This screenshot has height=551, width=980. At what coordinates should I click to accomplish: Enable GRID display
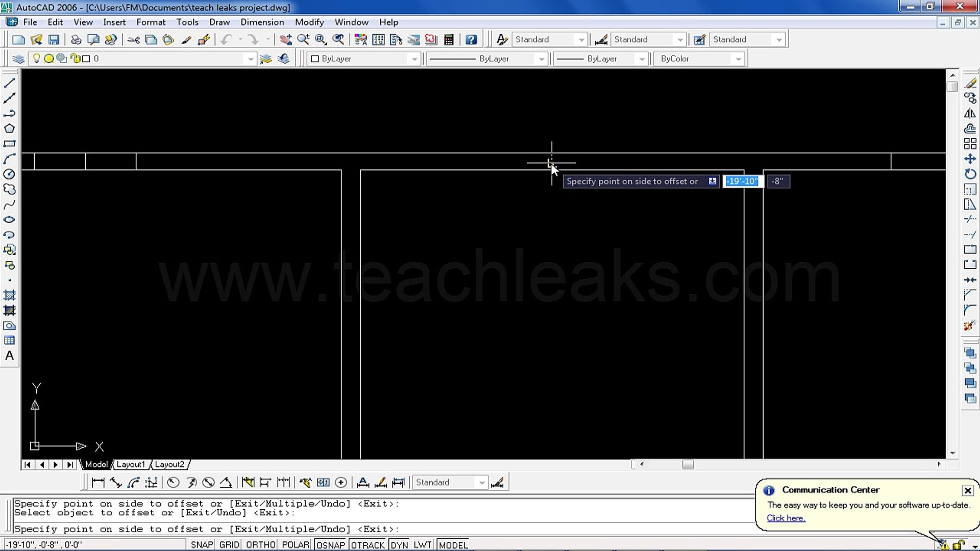coord(229,544)
